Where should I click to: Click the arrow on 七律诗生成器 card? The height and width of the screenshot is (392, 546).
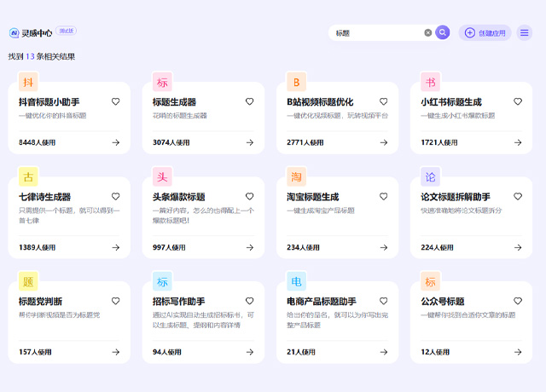point(116,247)
